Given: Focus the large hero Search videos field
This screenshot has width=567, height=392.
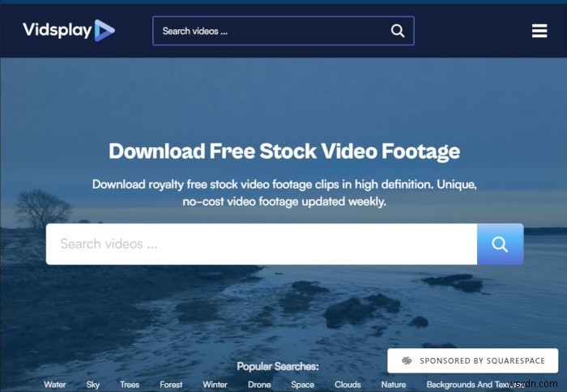Looking at the screenshot, I should (x=262, y=244).
